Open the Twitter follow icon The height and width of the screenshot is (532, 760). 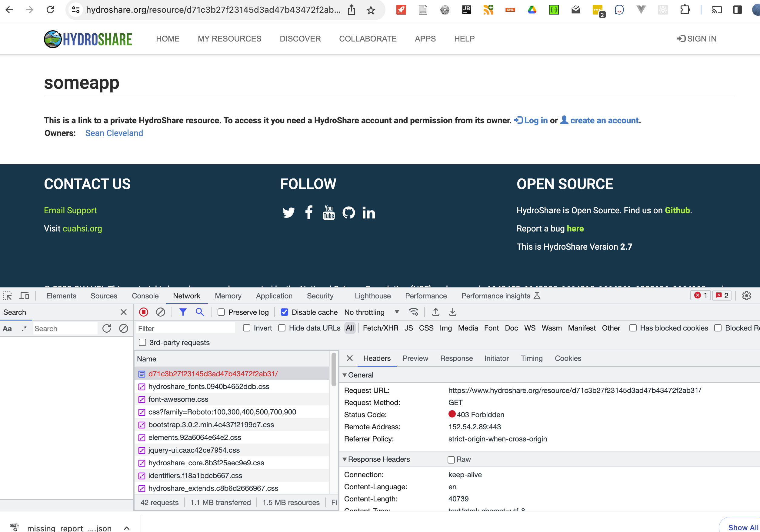(x=288, y=212)
